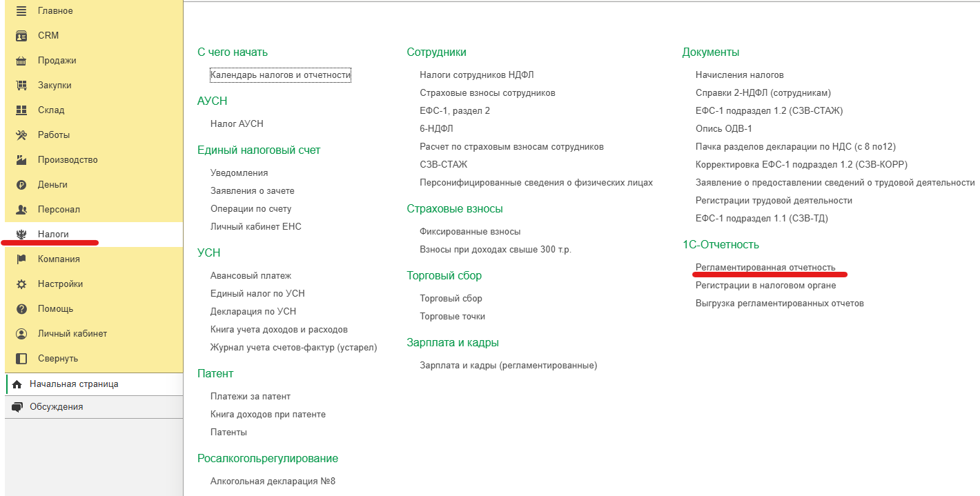Open Регламентированная отчетность link

click(765, 268)
